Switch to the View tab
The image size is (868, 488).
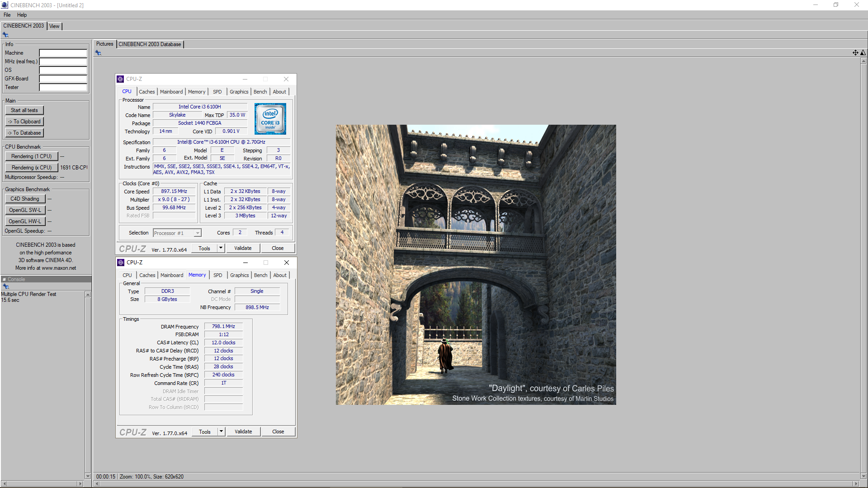(54, 26)
